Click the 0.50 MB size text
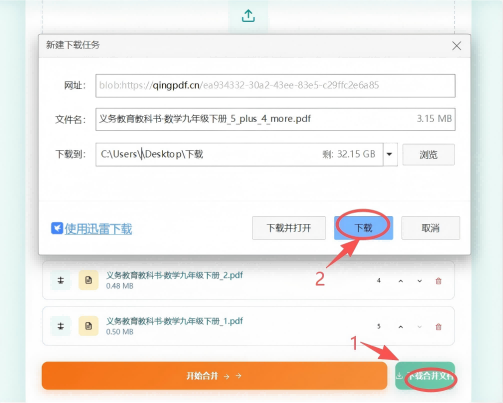The width and height of the screenshot is (503, 403). pyautogui.click(x=120, y=332)
